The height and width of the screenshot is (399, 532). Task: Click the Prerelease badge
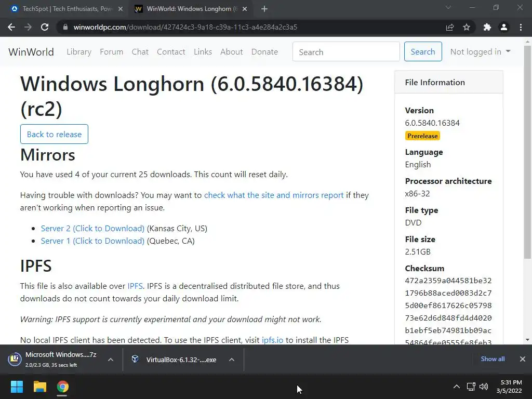point(422,136)
